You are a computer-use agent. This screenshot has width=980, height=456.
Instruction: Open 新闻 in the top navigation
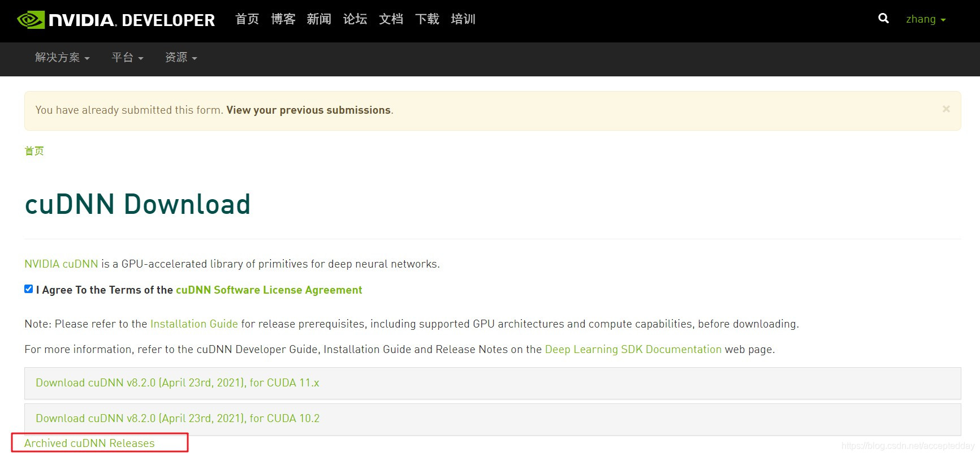pos(319,19)
